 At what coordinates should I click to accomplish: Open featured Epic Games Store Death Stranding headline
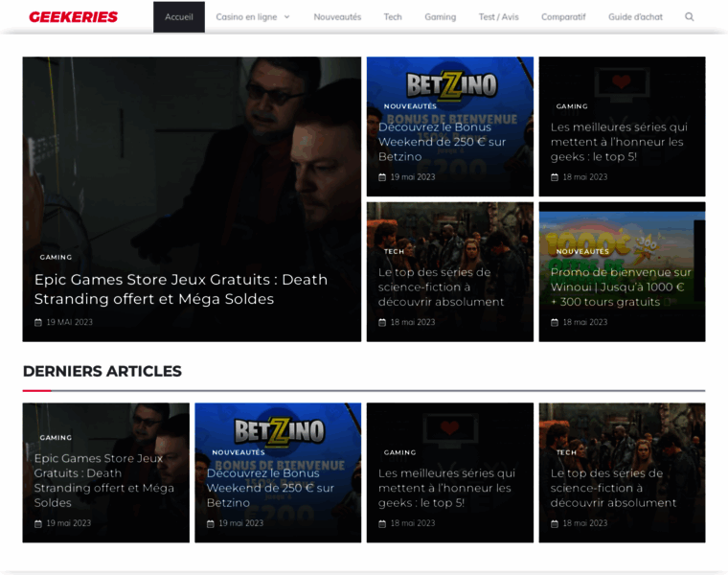pos(181,288)
